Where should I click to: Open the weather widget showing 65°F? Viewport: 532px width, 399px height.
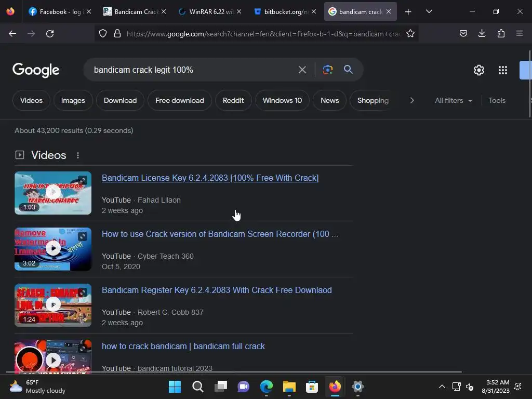coord(37,387)
